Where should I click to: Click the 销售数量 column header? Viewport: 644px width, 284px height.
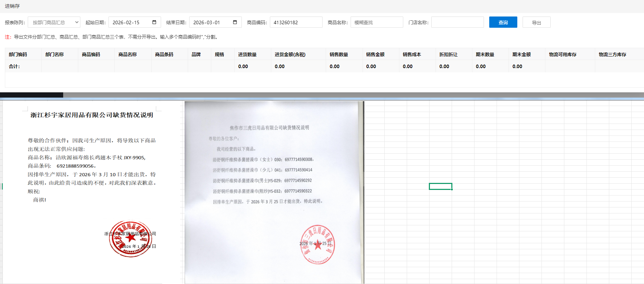(339, 54)
